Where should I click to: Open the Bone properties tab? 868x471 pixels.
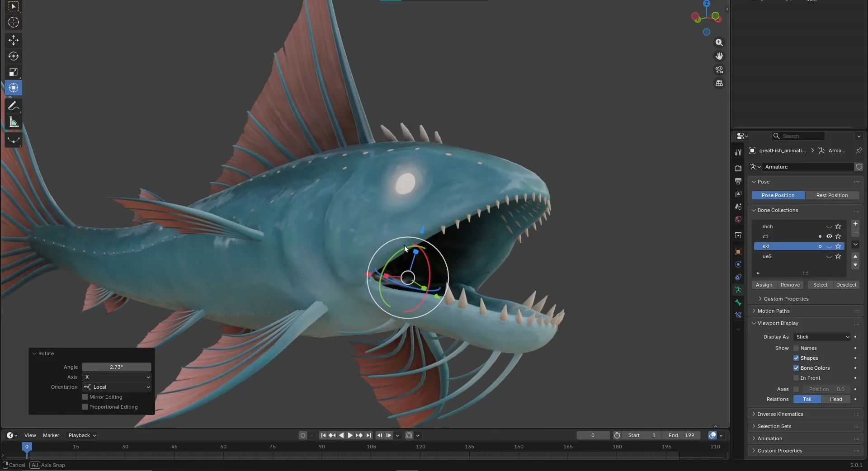click(738, 302)
